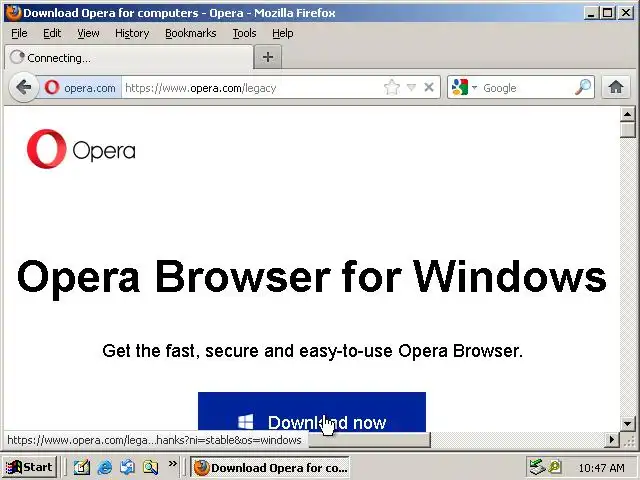Screen dimensions: 640x480
Task: Click the Opera logo on the page
Action: 81,149
